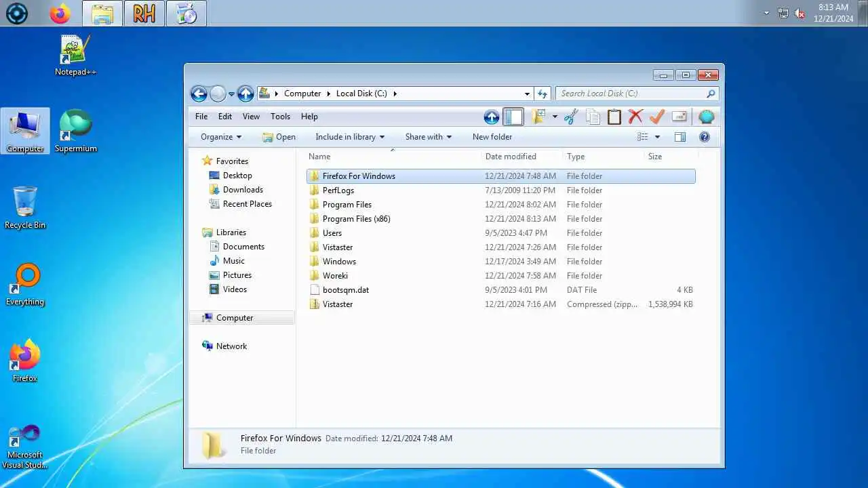Select Desktop under Favorites
The height and width of the screenshot is (488, 868).
coord(237,176)
